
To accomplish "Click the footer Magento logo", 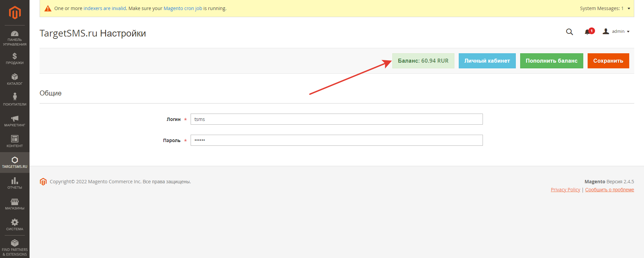I will 43,182.
